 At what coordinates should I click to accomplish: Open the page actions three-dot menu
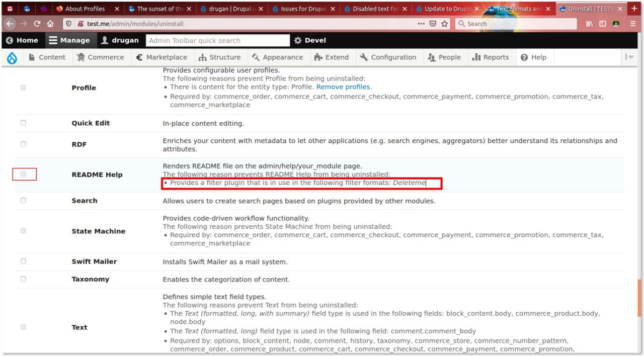421,24
